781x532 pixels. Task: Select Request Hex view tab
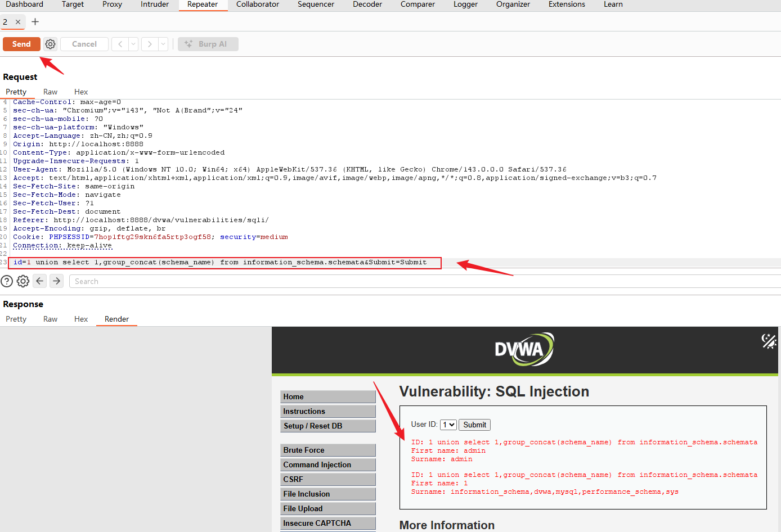pos(81,92)
